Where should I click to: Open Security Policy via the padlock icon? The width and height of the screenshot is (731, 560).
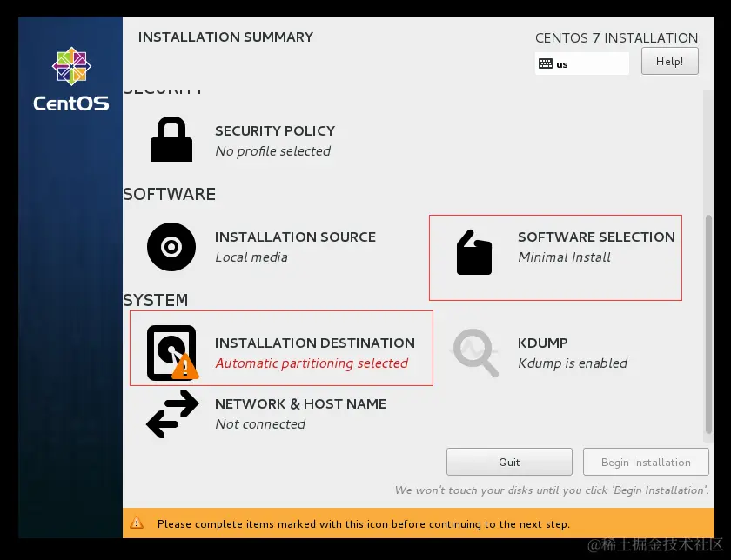(171, 139)
